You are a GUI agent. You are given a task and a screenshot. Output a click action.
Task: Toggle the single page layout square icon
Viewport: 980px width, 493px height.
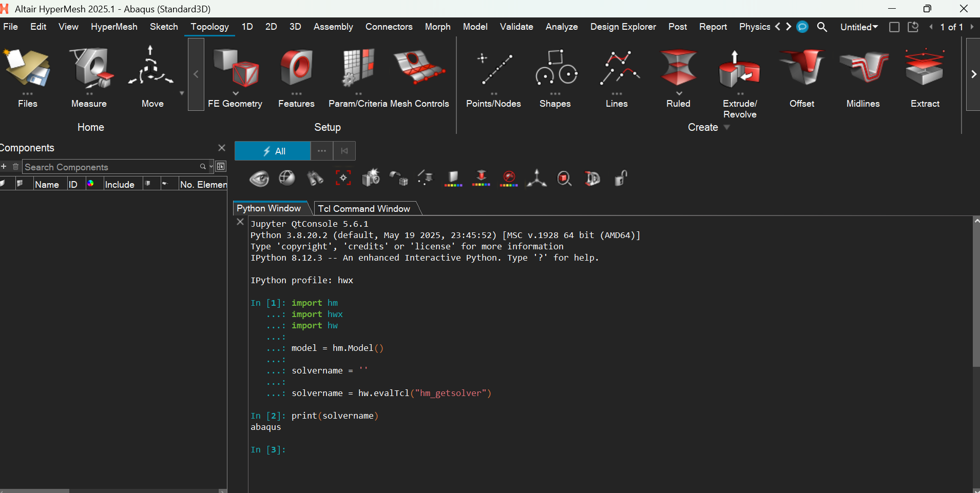coord(894,27)
